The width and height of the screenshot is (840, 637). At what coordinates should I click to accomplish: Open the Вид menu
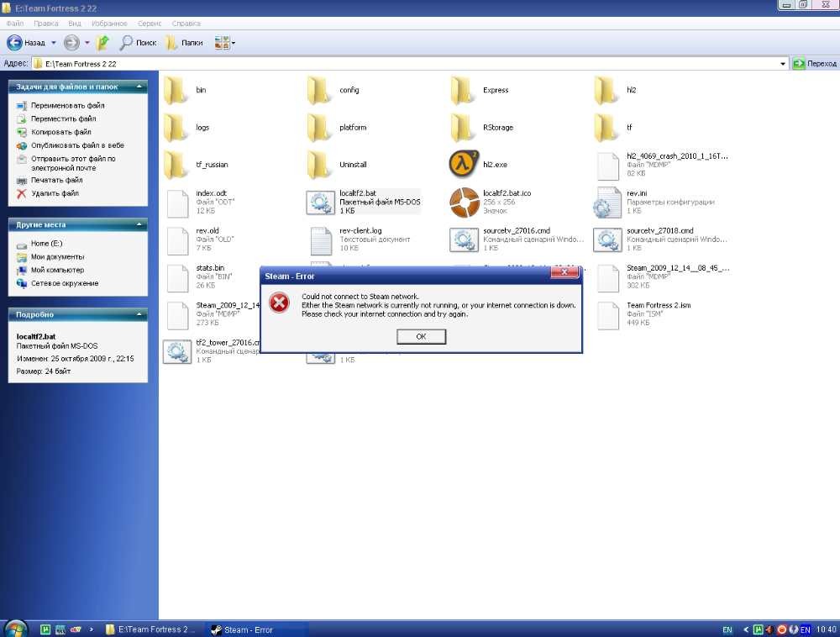(75, 24)
